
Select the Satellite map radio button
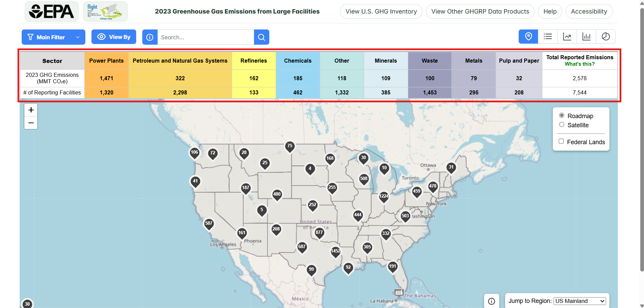point(562,125)
